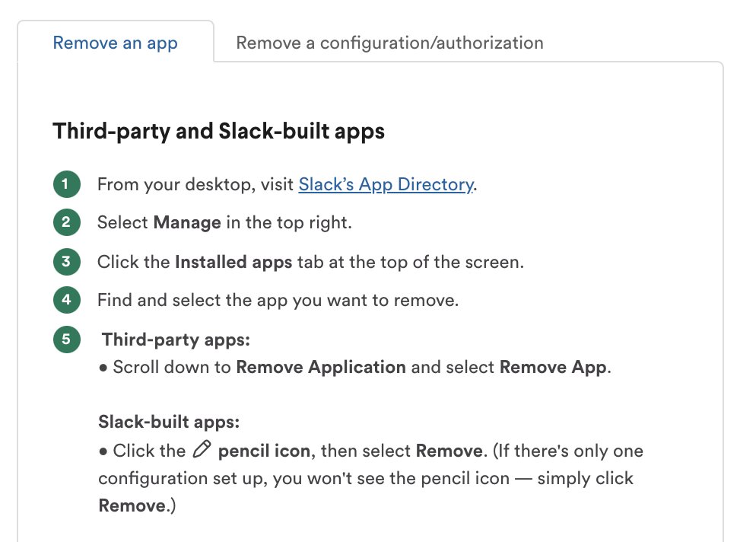Click the text 'Select Manage in the top right.'
This screenshot has width=756, height=542.
[224, 222]
